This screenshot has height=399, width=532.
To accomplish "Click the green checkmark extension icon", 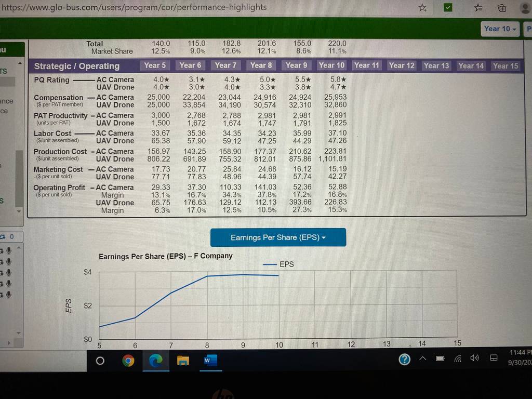I will pyautogui.click(x=448, y=7).
